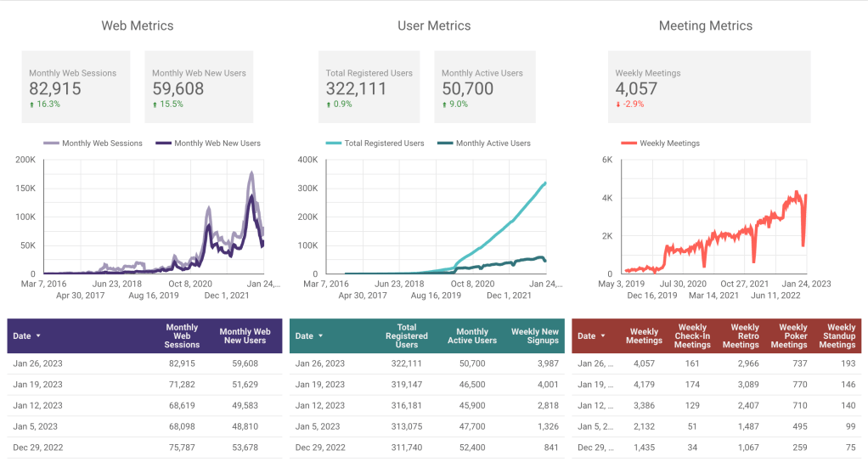Open Date sort arrow in Web Metrics table
Screen dimensions: 868x462
click(x=38, y=336)
